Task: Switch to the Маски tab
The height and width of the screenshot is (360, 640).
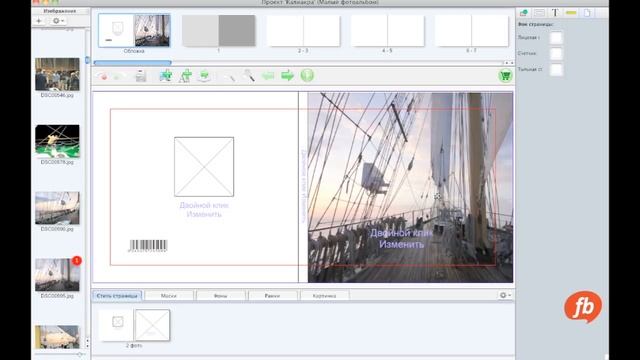Action: (x=169, y=296)
